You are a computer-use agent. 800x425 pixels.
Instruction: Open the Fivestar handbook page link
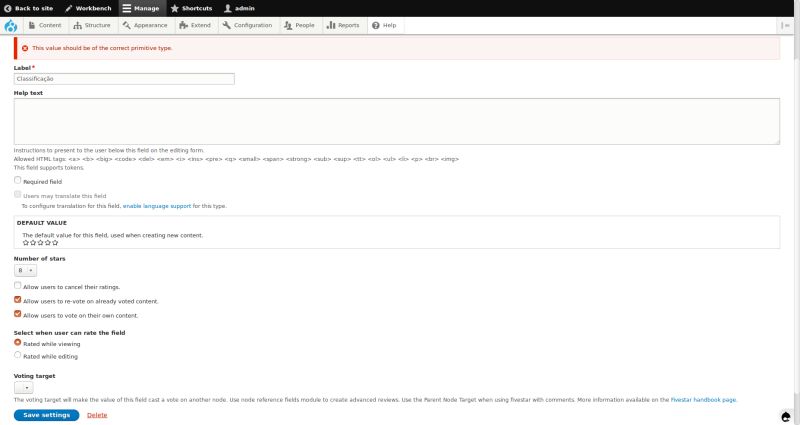[703, 400]
